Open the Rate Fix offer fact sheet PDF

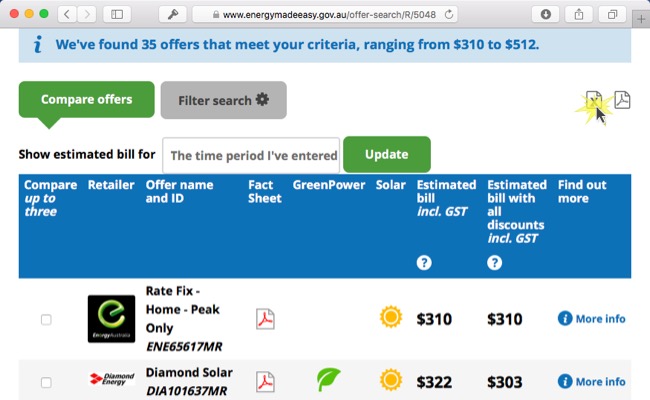click(265, 319)
